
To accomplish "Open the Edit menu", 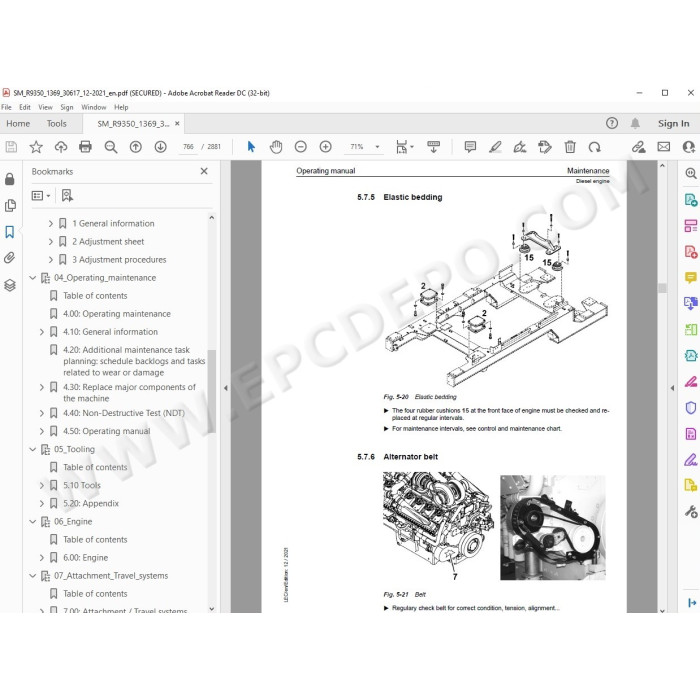I will 25,107.
